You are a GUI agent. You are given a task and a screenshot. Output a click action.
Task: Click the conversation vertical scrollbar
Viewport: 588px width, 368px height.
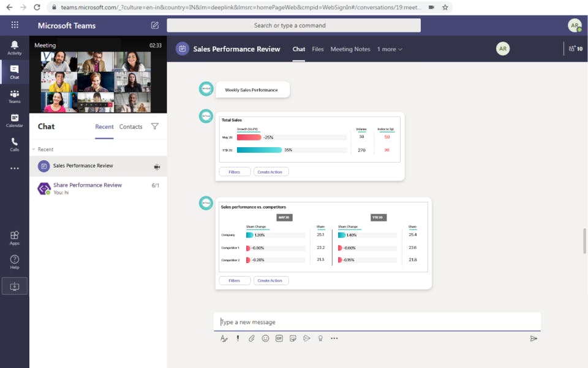point(584,241)
